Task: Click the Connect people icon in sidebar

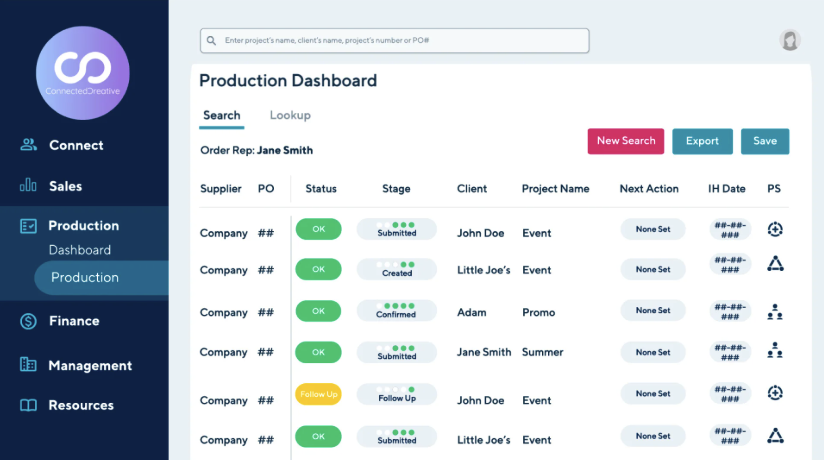Action: (x=29, y=145)
